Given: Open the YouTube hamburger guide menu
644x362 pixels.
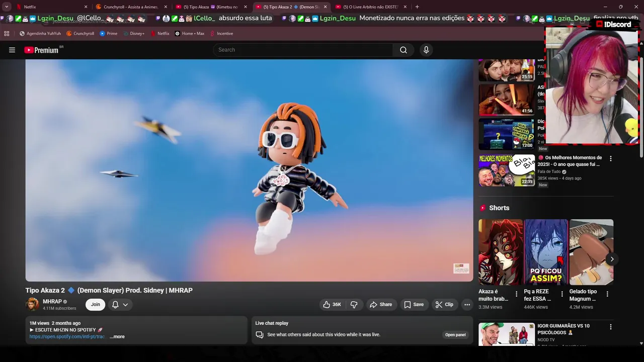Looking at the screenshot, I should pos(12,50).
